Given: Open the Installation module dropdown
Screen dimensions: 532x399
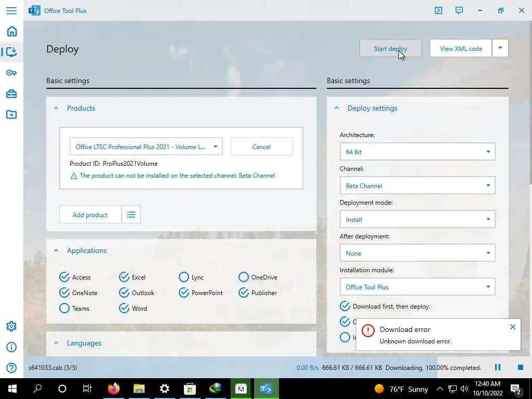Looking at the screenshot, I should pos(417,287).
